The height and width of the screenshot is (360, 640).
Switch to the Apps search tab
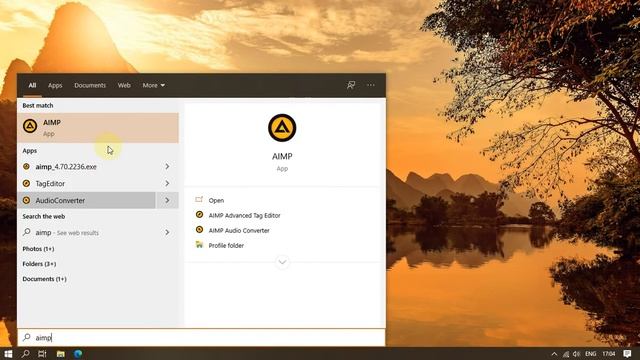(55, 85)
